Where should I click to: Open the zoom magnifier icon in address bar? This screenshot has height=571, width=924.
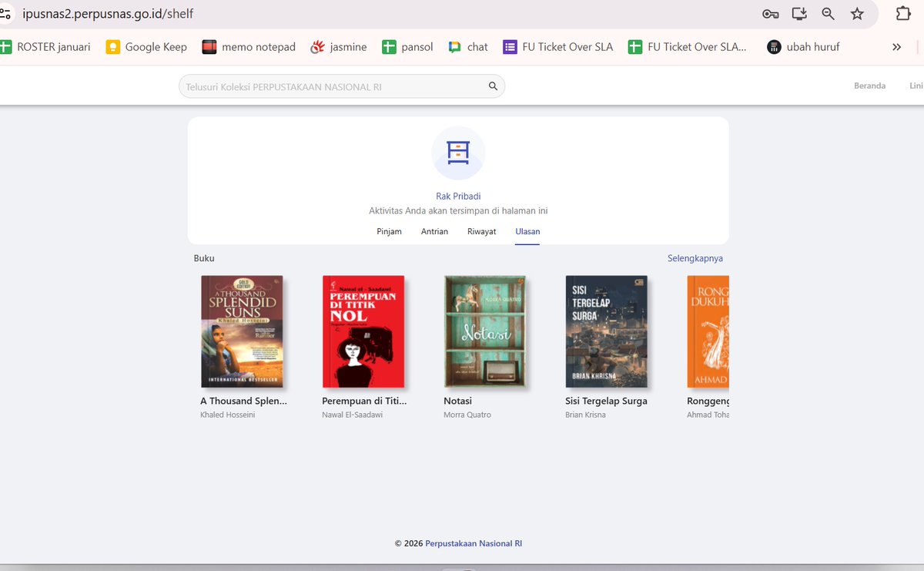(829, 14)
